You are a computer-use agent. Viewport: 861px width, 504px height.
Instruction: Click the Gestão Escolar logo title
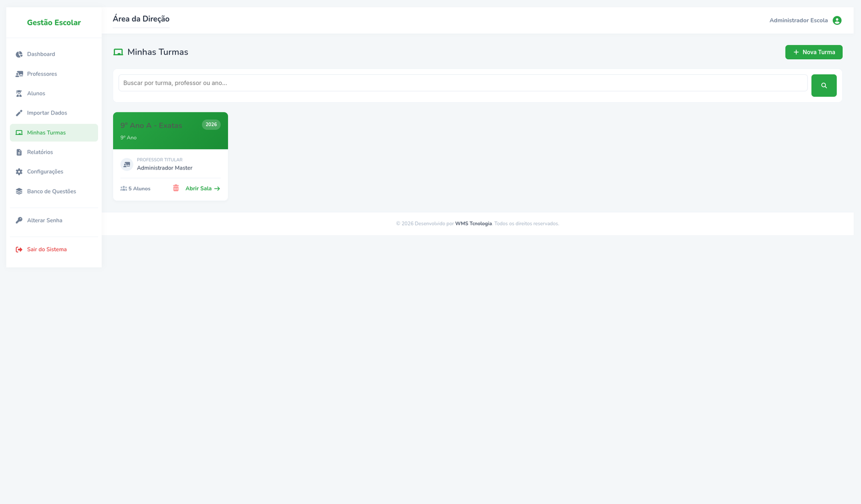[x=54, y=23]
